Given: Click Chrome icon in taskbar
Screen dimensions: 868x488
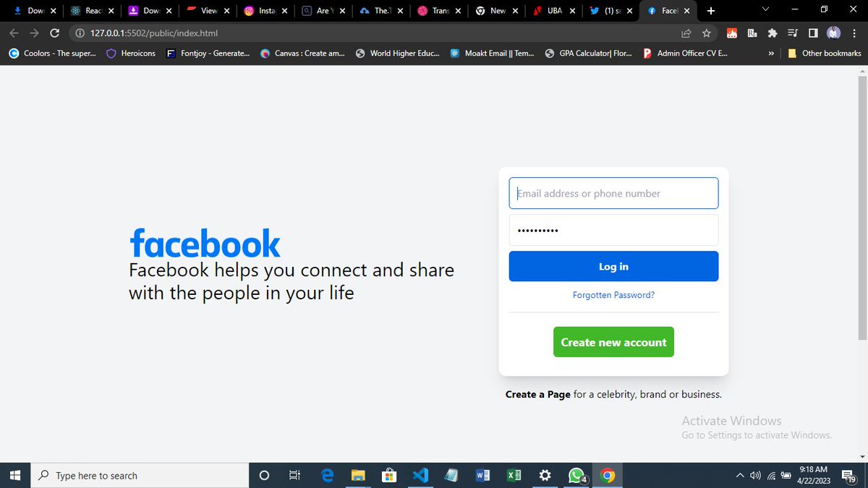Looking at the screenshot, I should coord(608,476).
